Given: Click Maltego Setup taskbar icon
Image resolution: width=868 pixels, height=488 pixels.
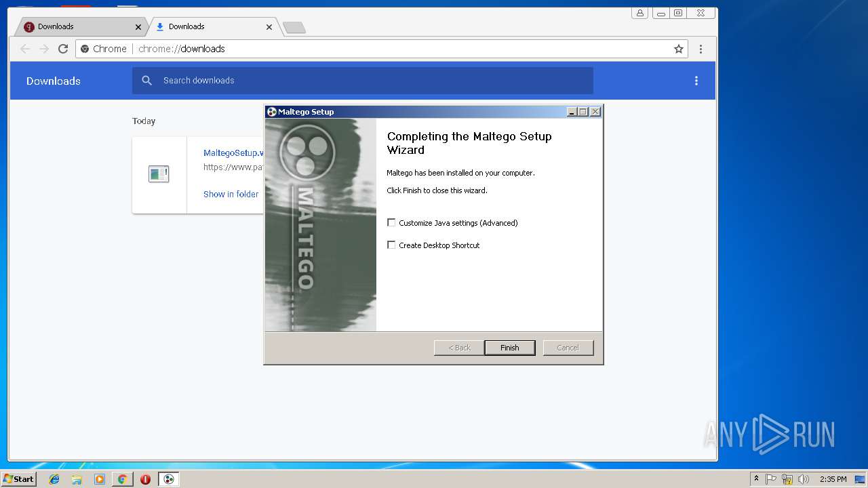Looking at the screenshot, I should point(169,479).
